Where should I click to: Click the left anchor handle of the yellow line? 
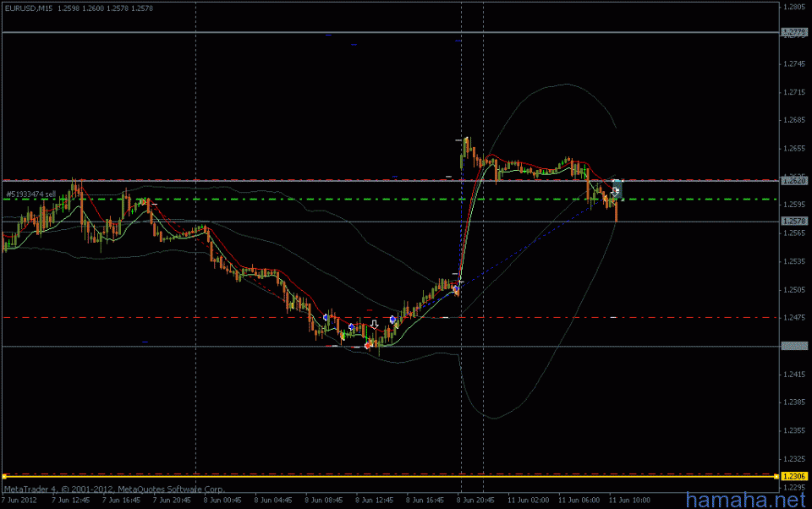click(x=4, y=476)
